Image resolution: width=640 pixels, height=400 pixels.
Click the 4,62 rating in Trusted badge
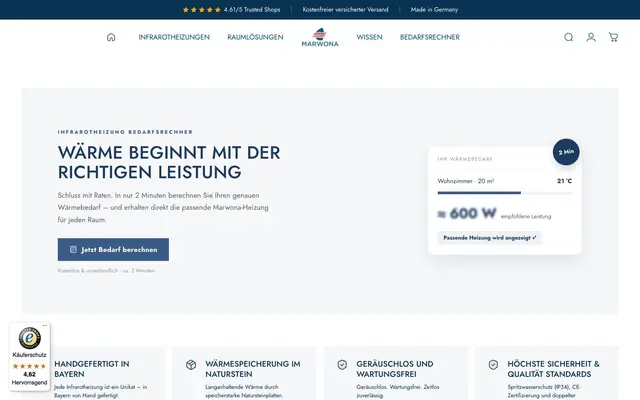tap(29, 374)
